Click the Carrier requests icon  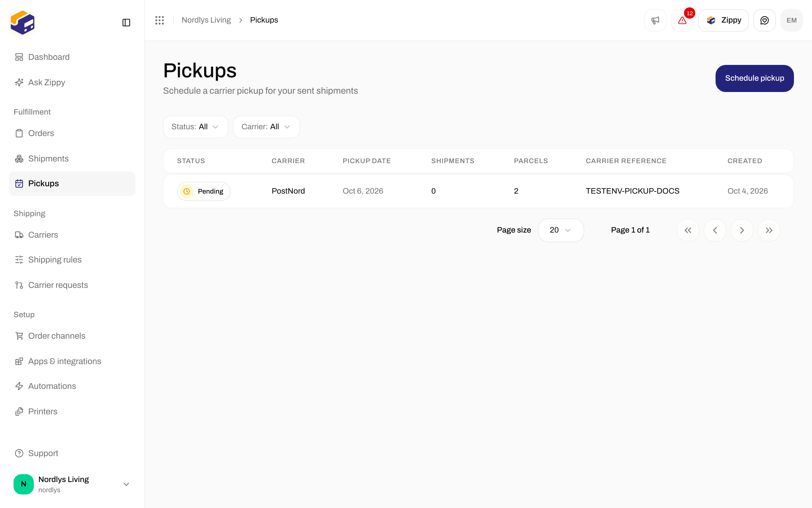click(19, 285)
